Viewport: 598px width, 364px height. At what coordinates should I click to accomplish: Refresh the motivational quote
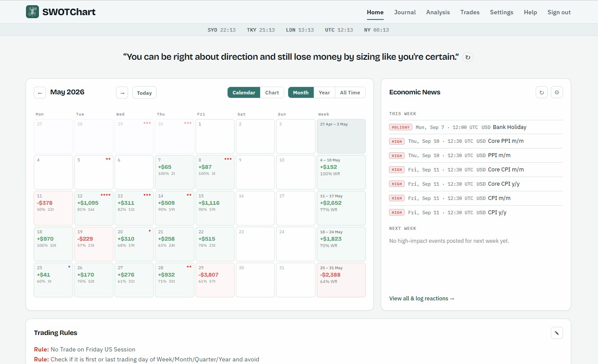pyautogui.click(x=468, y=57)
